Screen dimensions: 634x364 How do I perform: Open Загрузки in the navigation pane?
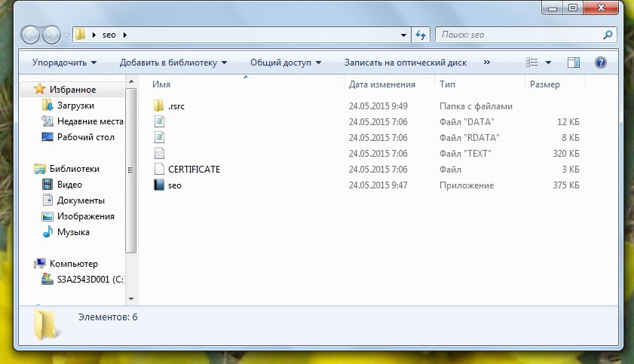click(75, 106)
